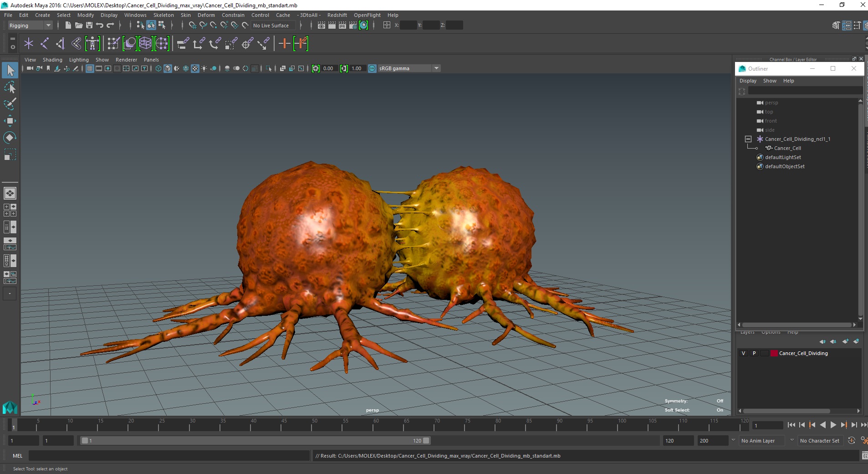Activate the Move tool

pyautogui.click(x=10, y=121)
